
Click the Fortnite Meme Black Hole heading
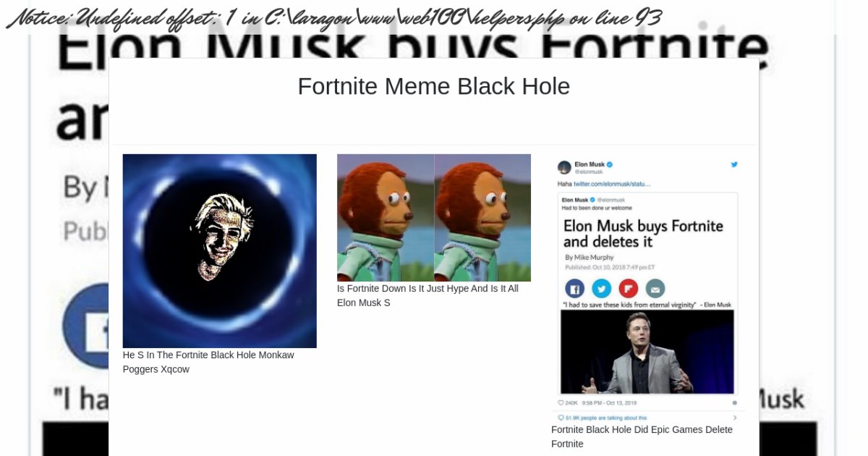pos(434,86)
